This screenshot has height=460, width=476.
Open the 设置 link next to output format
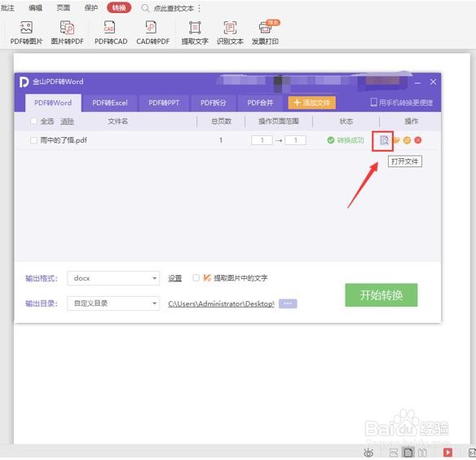(x=175, y=278)
